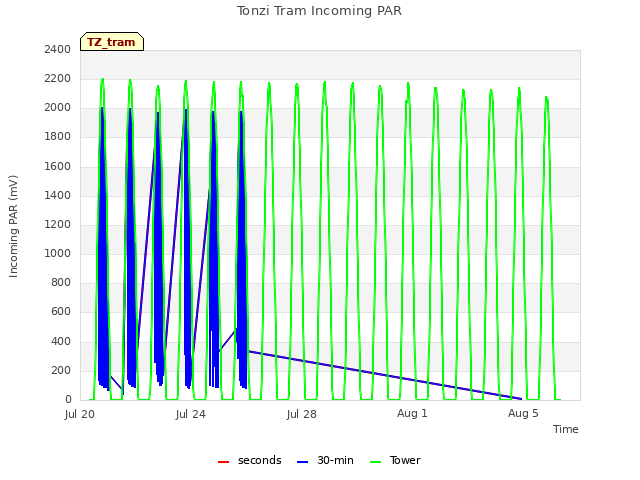Click the '400' y-axis tick label
Image resolution: width=640 pixels, height=480 pixels.
point(61,342)
